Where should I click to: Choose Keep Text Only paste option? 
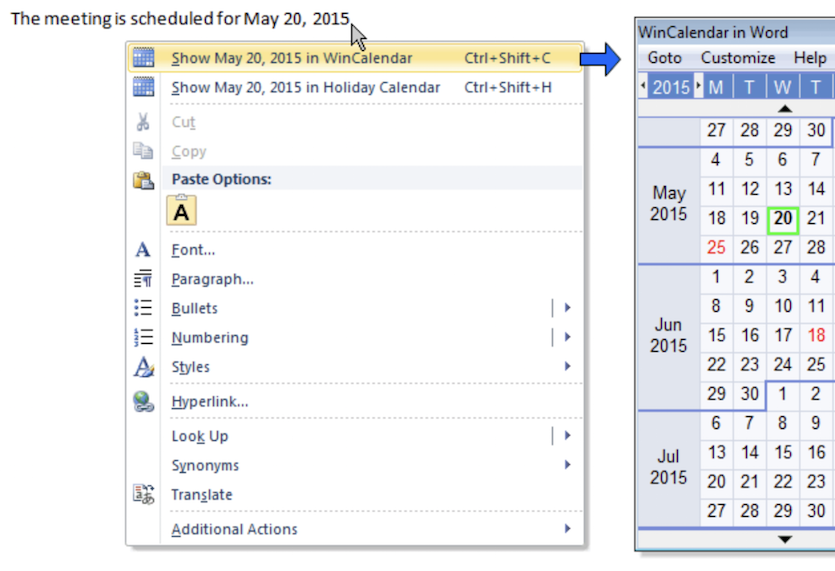[x=182, y=210]
